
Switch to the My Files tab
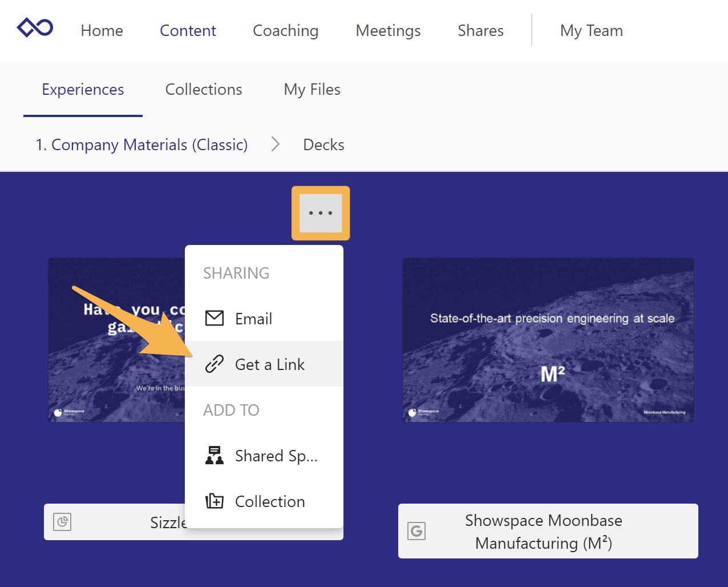click(x=312, y=89)
